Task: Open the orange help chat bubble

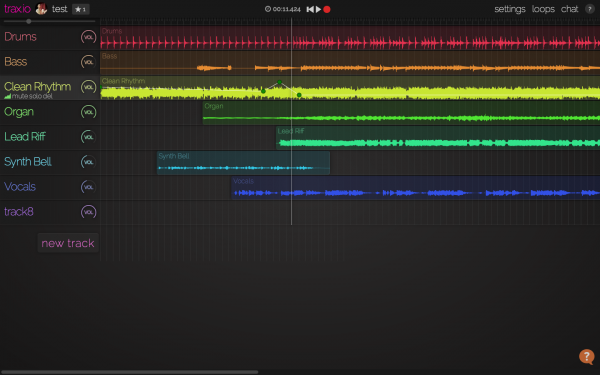Action: coord(587,357)
